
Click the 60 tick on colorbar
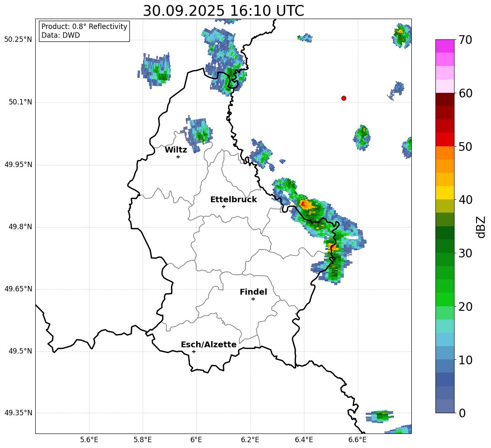pos(466,93)
